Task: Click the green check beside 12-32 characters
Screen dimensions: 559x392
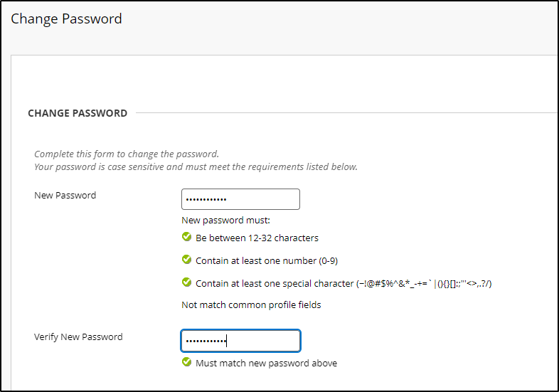Action: tap(186, 238)
